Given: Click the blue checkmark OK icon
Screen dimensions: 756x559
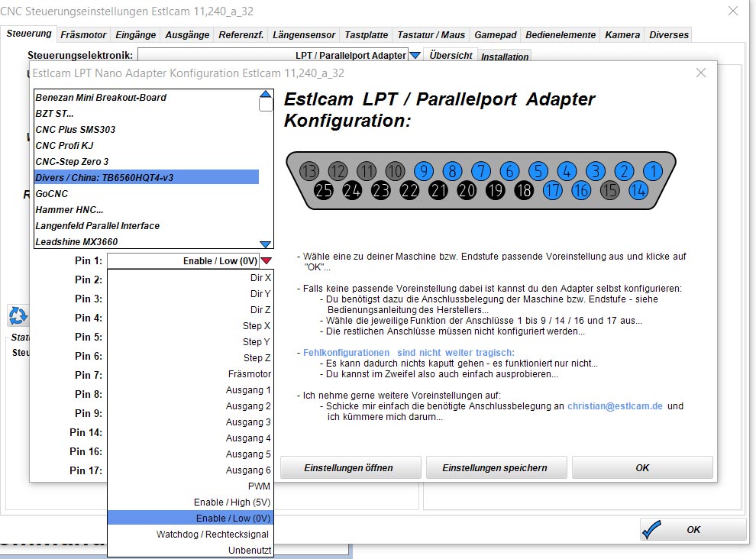Looking at the screenshot, I should (652, 529).
